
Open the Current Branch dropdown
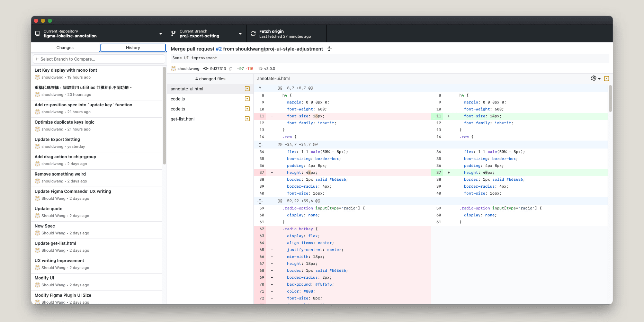(x=207, y=34)
